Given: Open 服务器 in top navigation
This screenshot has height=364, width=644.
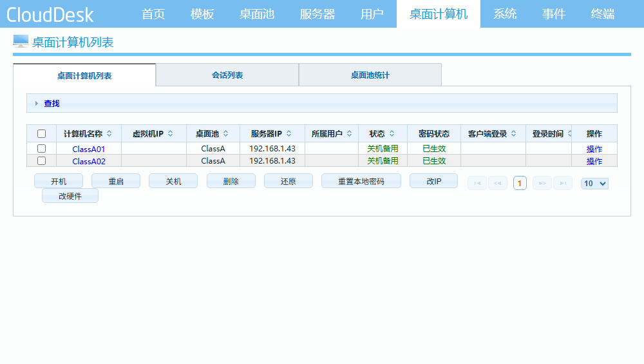Looking at the screenshot, I should [317, 14].
